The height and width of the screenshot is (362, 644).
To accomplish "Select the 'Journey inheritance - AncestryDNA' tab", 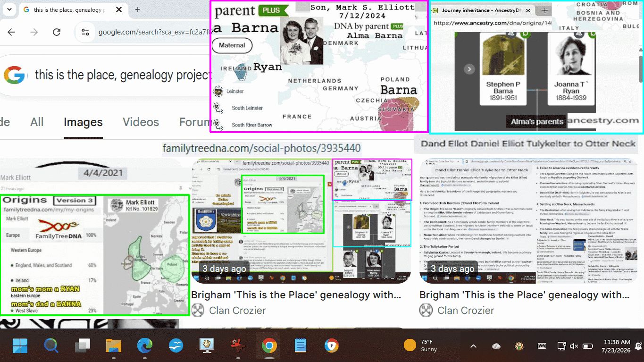I will 481,10.
